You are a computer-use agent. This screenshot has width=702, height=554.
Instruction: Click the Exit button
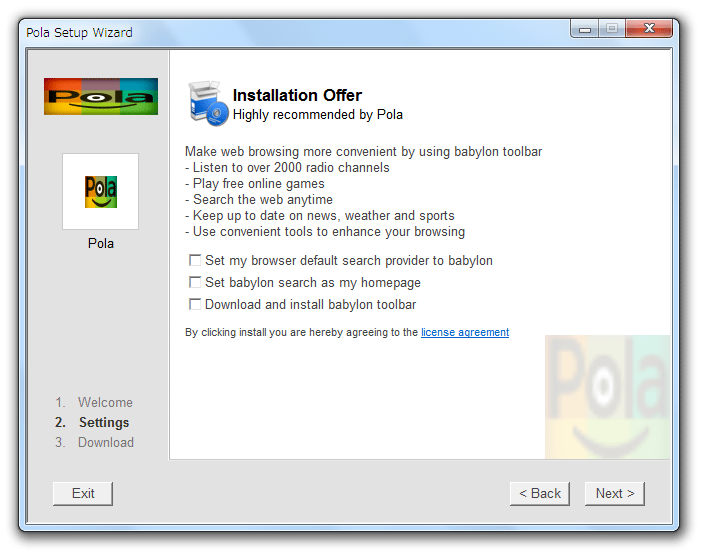tap(83, 494)
